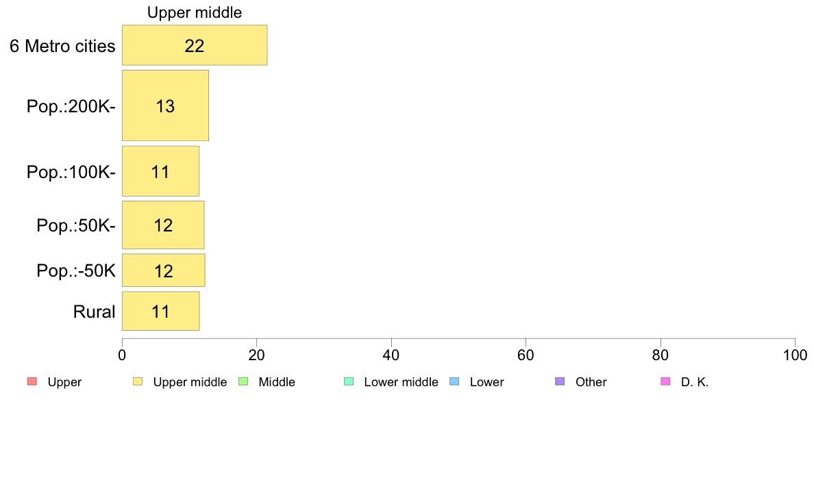Screen dimensions: 814x504
Task: Select the Pop.:200K- bar showing 13
Action: tap(165, 105)
